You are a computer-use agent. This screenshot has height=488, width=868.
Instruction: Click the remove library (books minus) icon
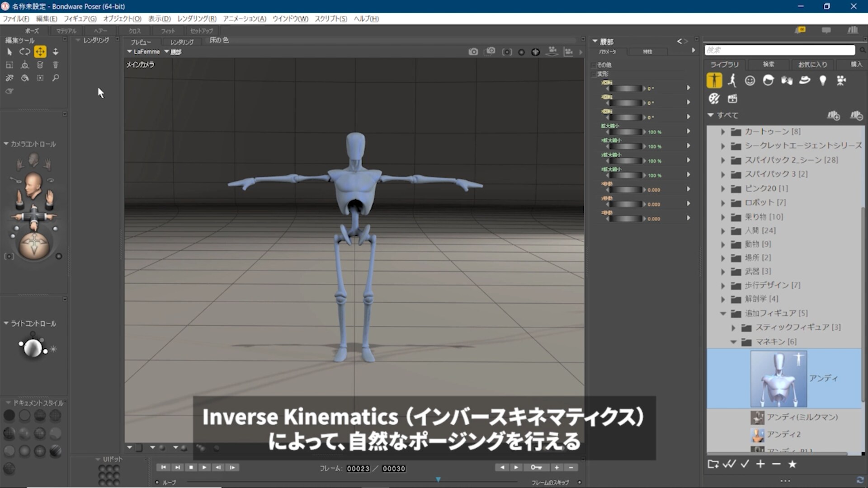tap(856, 116)
